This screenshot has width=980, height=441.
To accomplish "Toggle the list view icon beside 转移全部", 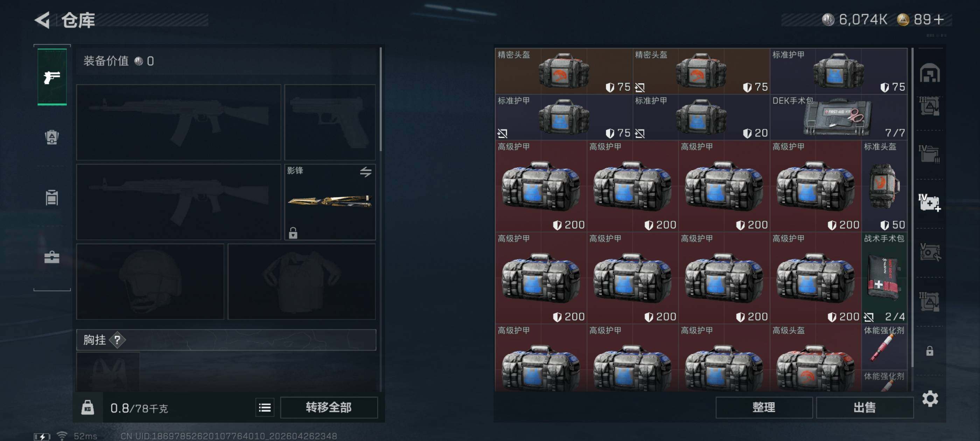I will 265,407.
